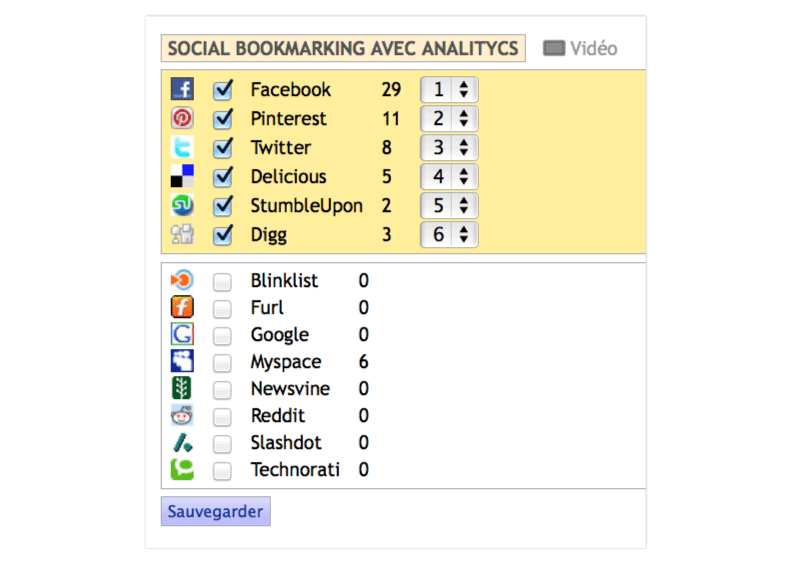Click the Twitter bird icon
Screen dimensions: 800x562
click(x=182, y=147)
